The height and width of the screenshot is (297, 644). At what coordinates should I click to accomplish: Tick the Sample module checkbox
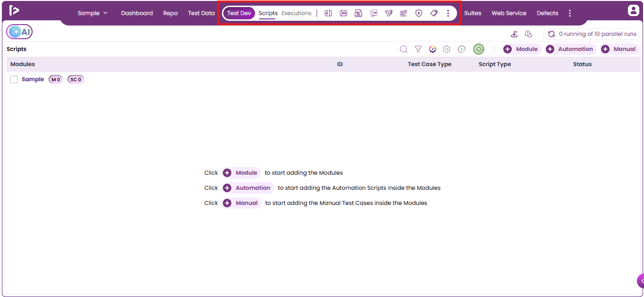(14, 79)
